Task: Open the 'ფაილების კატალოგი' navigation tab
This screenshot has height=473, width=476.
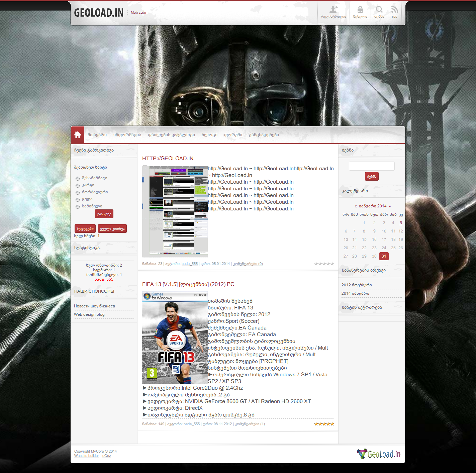Action: click(x=171, y=135)
